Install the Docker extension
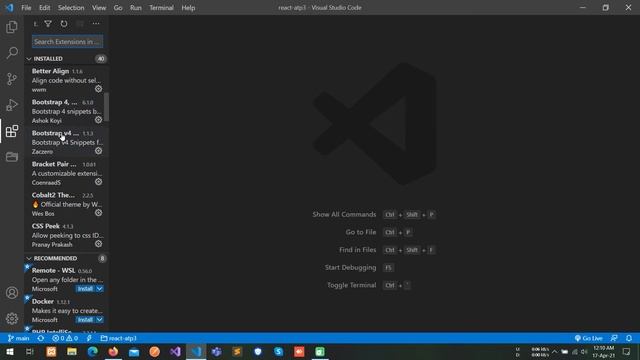Viewport: 640px width, 360px height. coord(85,320)
